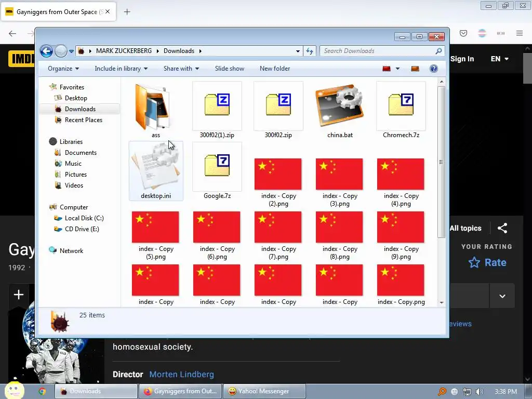
Task: Start Slide show from toolbar
Action: point(229,69)
